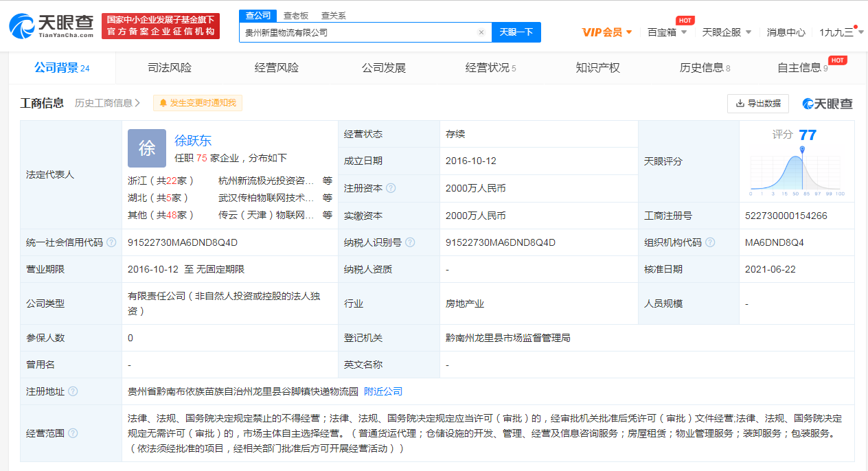Click the TianYanCha logo in header
Viewport: 868px width, 471px height.
[x=53, y=25]
